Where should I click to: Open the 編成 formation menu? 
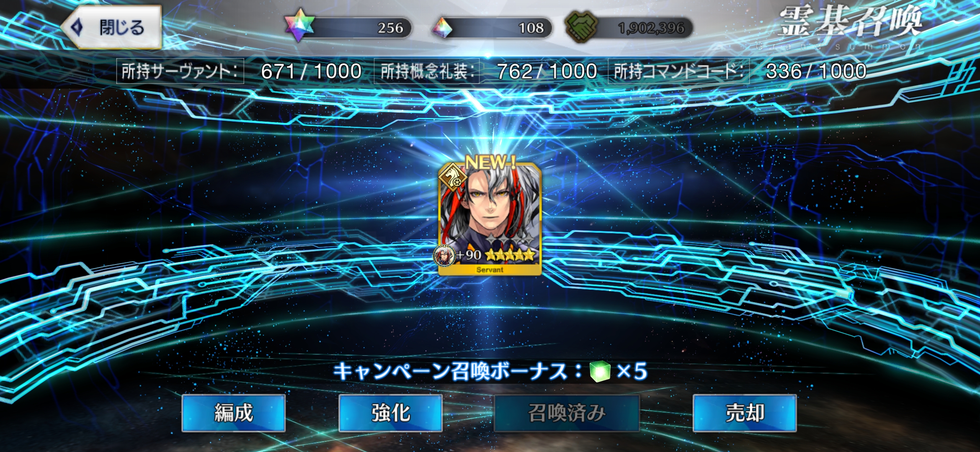[x=234, y=413]
